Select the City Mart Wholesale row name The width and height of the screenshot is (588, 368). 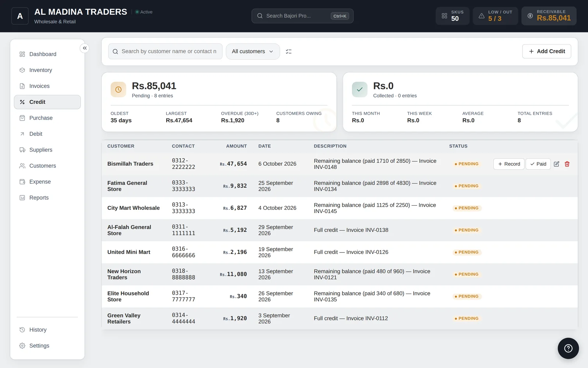tap(133, 208)
